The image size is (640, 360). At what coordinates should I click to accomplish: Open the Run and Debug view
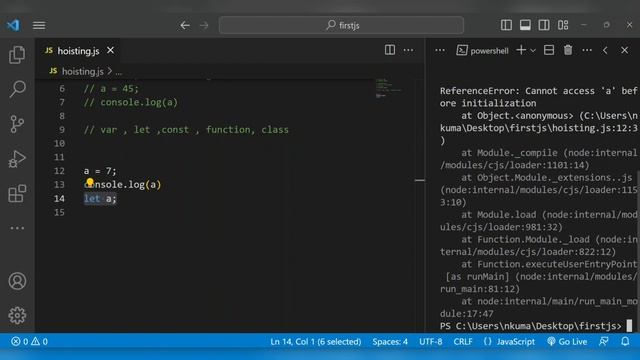click(x=17, y=159)
